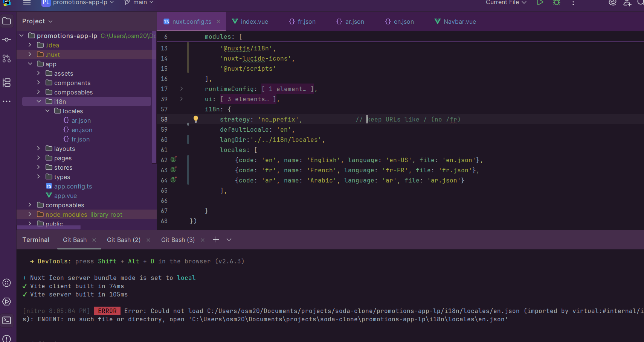Screen dimensions: 644x342
Task: Switch to the ar.json editor tab
Action: coord(350,21)
